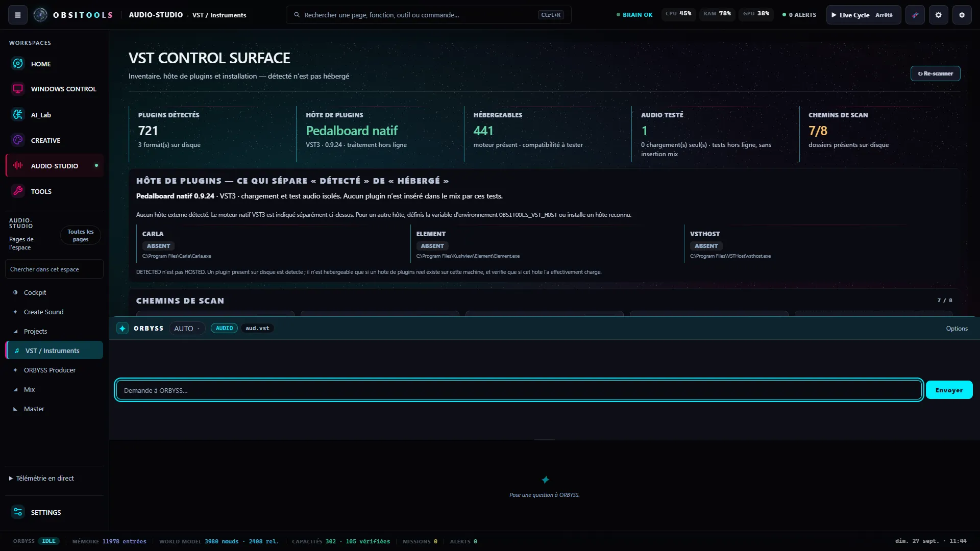Image resolution: width=980 pixels, height=551 pixels.
Task: Go to the Create Sound page
Action: click(55, 312)
